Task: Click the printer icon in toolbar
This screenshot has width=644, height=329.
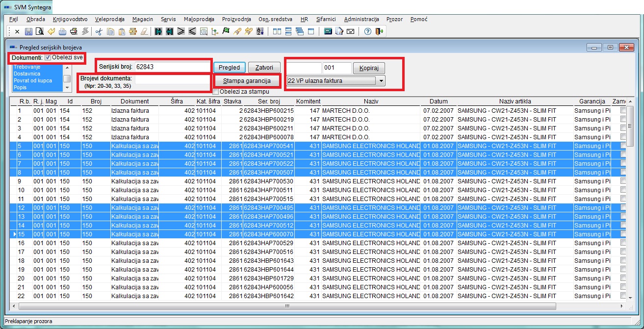Action: [74, 32]
